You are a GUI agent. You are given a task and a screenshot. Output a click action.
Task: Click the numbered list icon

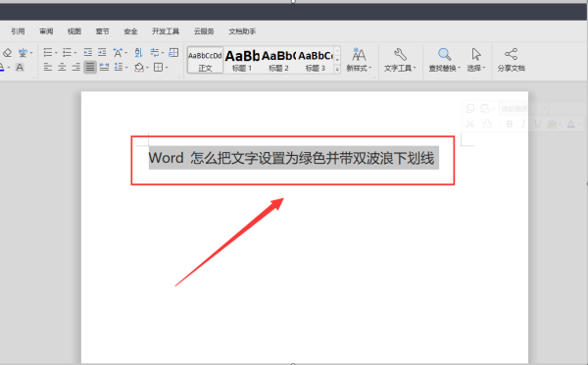pos(67,53)
